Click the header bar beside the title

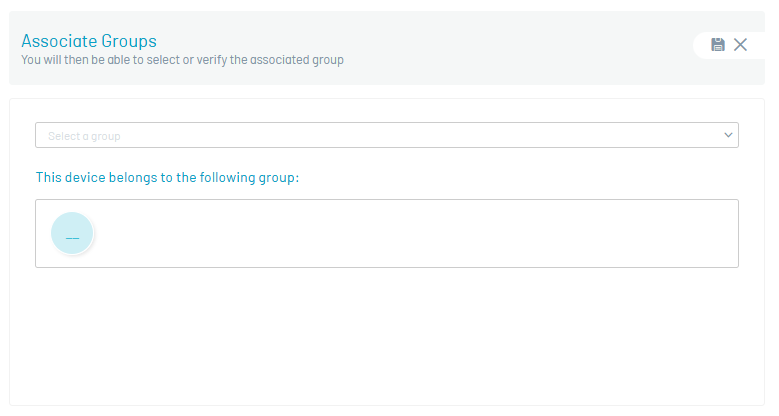[450, 47]
